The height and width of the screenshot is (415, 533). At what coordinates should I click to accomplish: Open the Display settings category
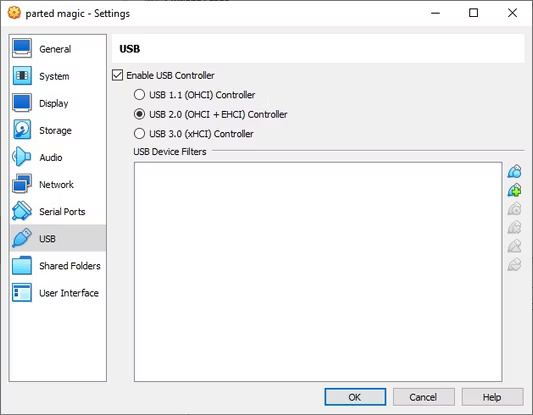point(58,103)
